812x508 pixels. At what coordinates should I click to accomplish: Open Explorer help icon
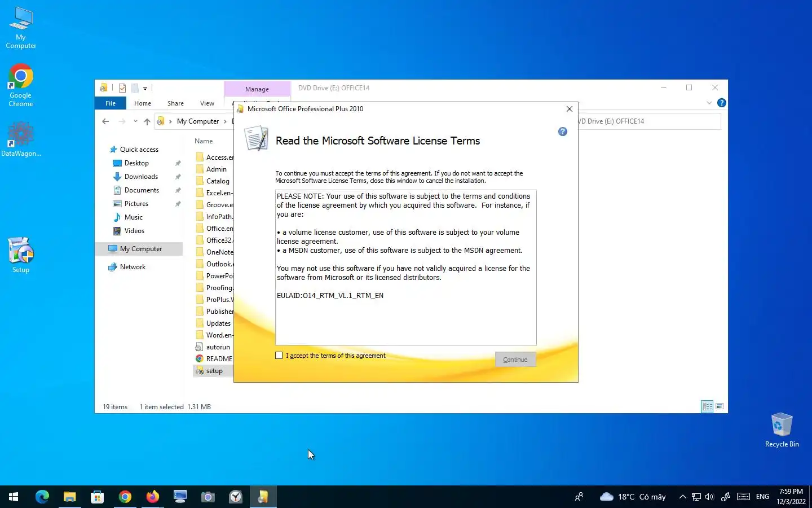coord(721,103)
